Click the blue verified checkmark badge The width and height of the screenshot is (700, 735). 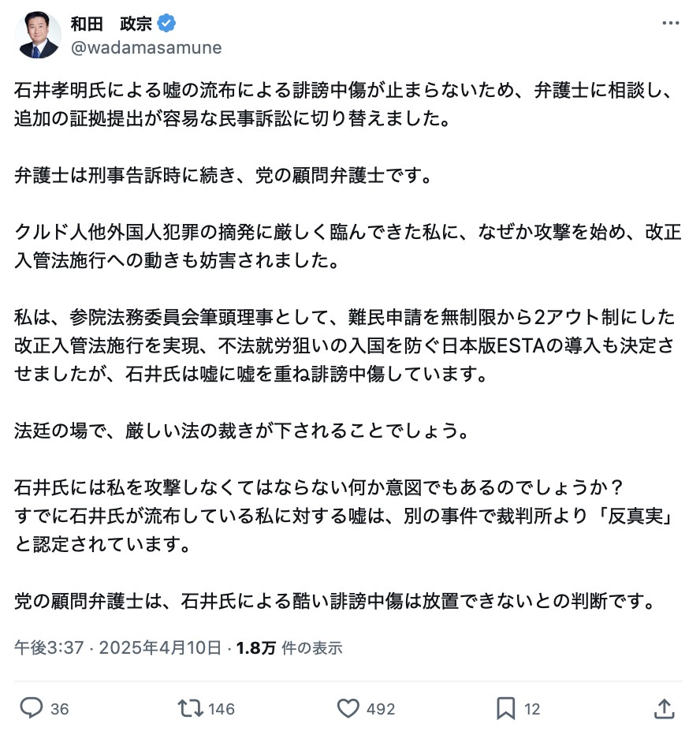click(166, 24)
